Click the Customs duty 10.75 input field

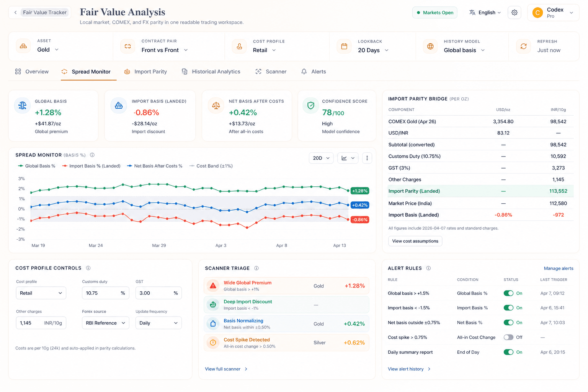tap(105, 293)
